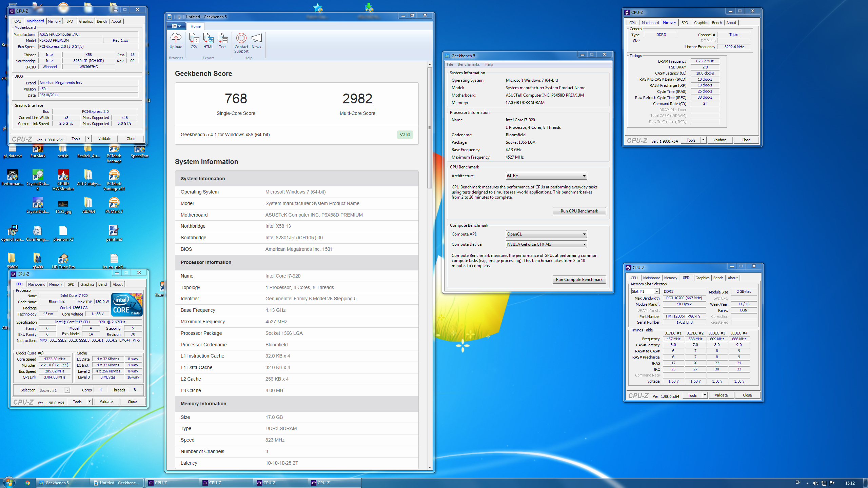
Task: Open Tools dropdown arrow in Mainboard CPU-Z
Action: tap(88, 139)
